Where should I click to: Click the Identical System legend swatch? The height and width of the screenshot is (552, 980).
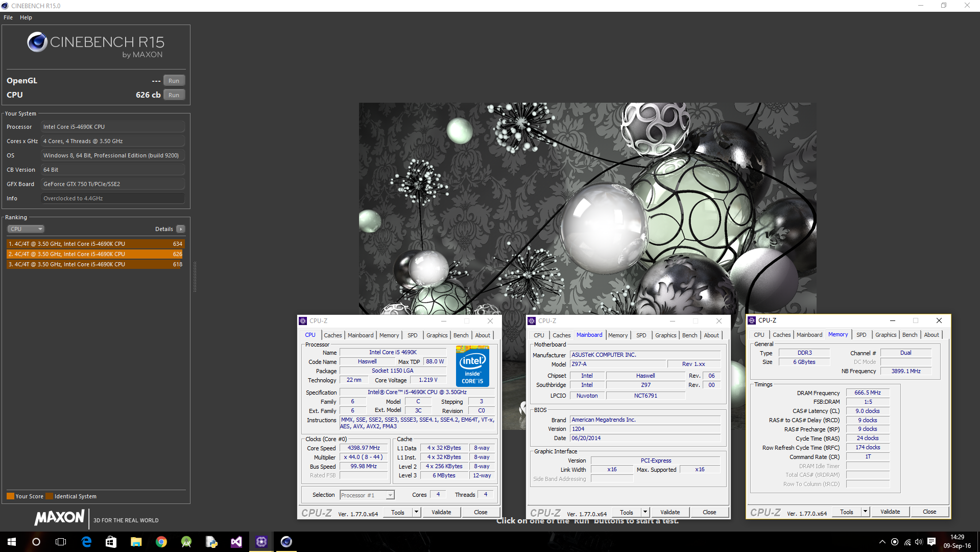pos(49,496)
